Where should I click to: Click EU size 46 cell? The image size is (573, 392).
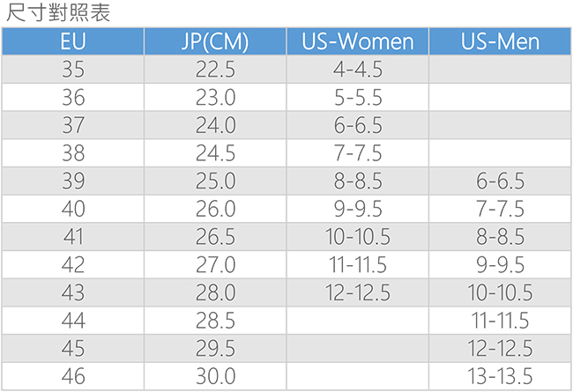click(x=72, y=376)
